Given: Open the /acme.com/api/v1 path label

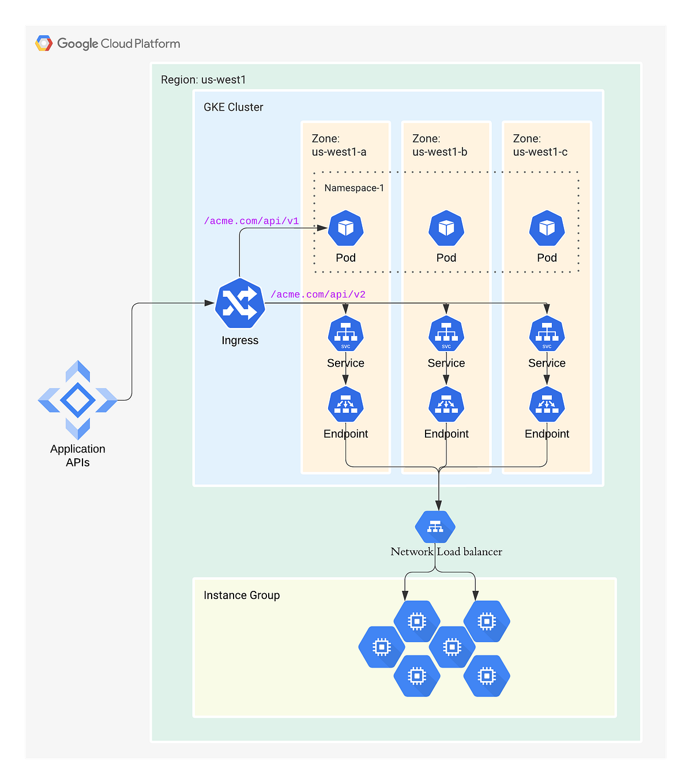Looking at the screenshot, I should coord(251,221).
